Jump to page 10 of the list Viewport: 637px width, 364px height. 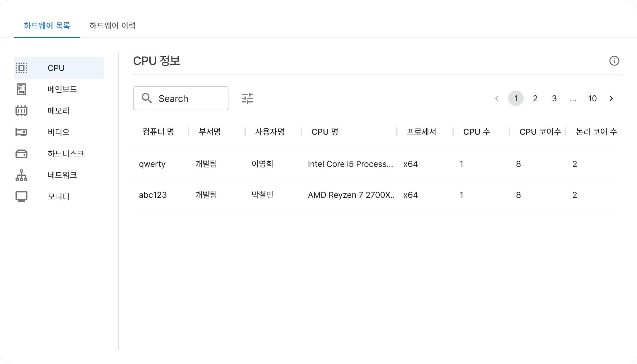coord(592,98)
